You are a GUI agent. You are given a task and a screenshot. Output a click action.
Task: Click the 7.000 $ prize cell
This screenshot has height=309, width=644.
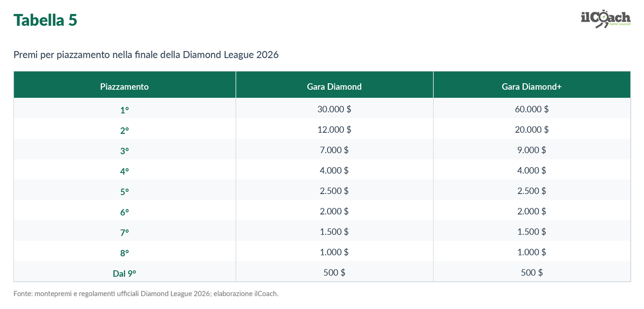pyautogui.click(x=334, y=150)
